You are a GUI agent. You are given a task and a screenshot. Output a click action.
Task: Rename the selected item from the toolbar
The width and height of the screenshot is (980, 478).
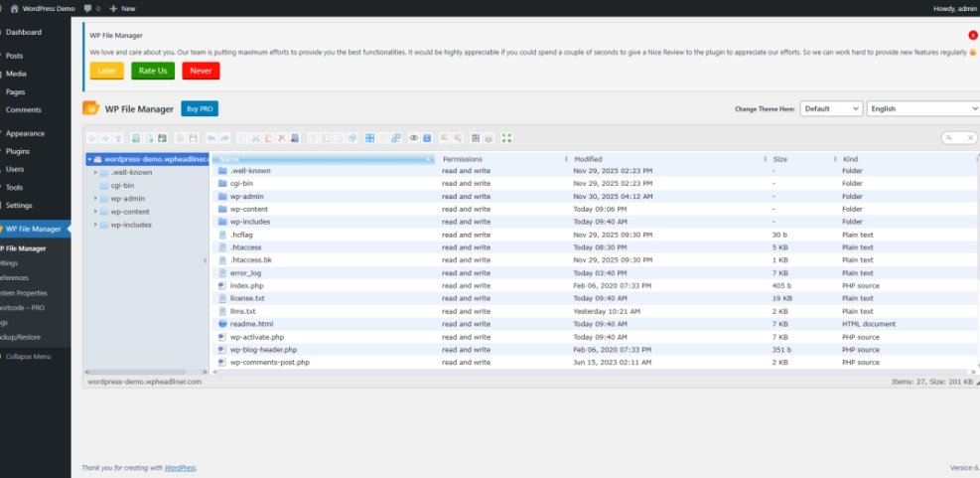pos(326,138)
